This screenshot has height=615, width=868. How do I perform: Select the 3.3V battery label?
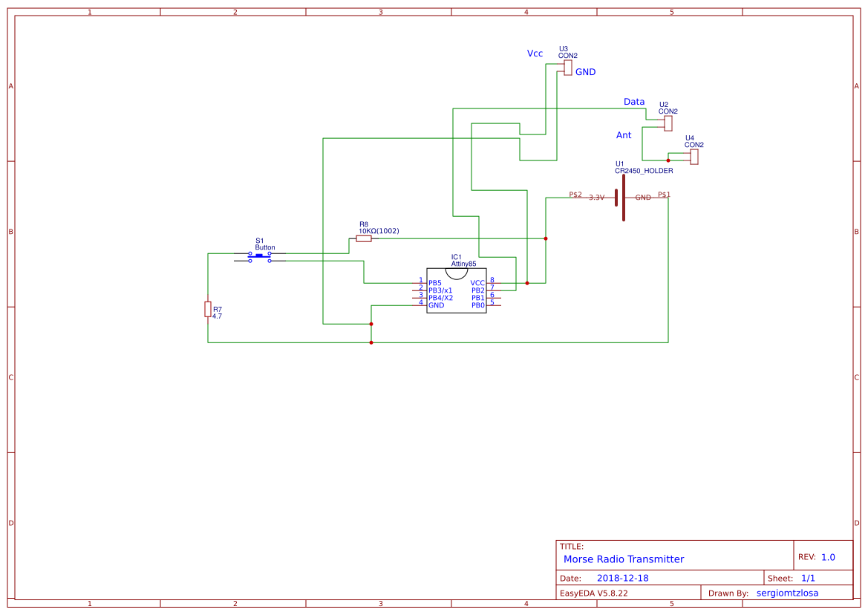coord(597,198)
